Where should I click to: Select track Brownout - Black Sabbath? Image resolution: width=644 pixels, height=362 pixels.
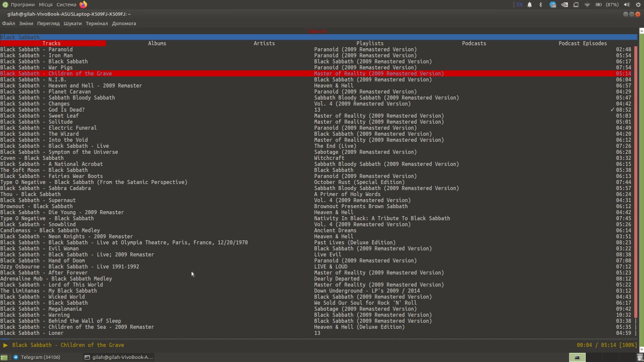(36, 206)
